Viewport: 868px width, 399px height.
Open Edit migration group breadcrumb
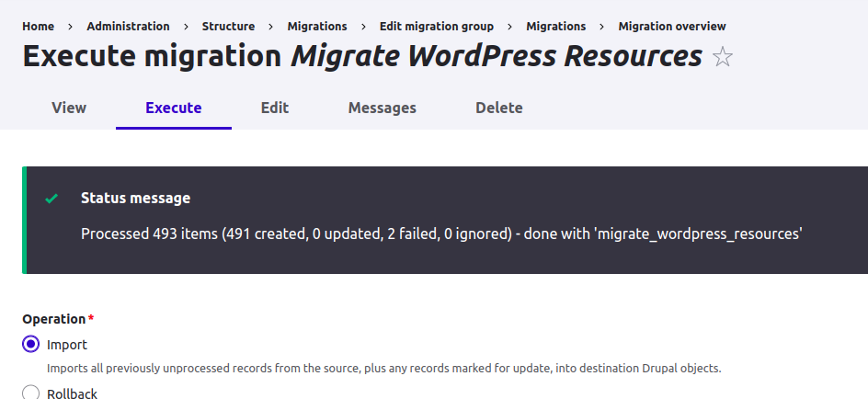437,26
